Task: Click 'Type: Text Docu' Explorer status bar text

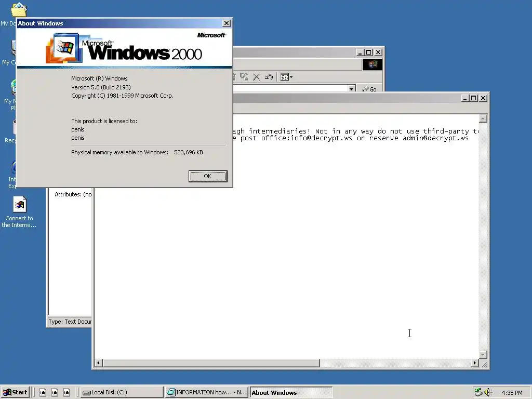Action: click(70, 322)
